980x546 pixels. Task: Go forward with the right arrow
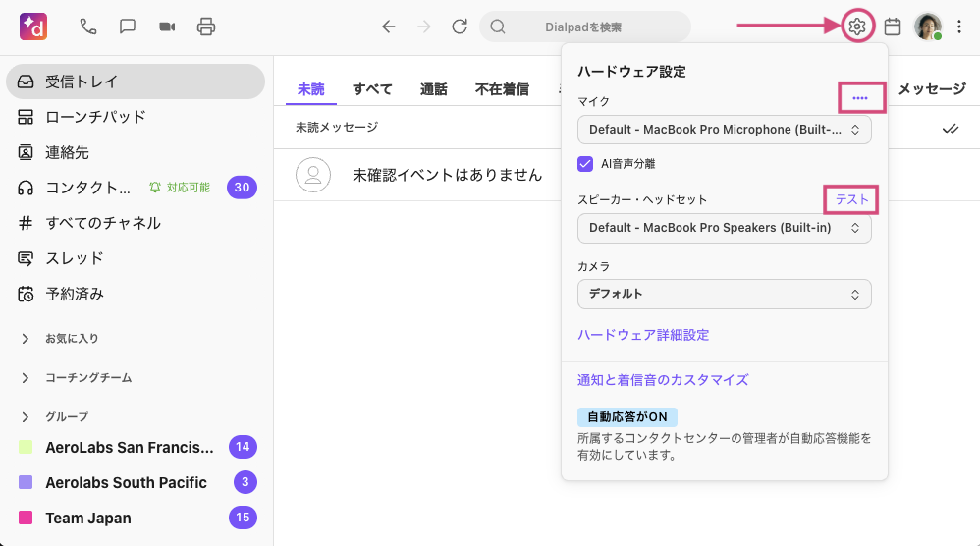click(424, 27)
